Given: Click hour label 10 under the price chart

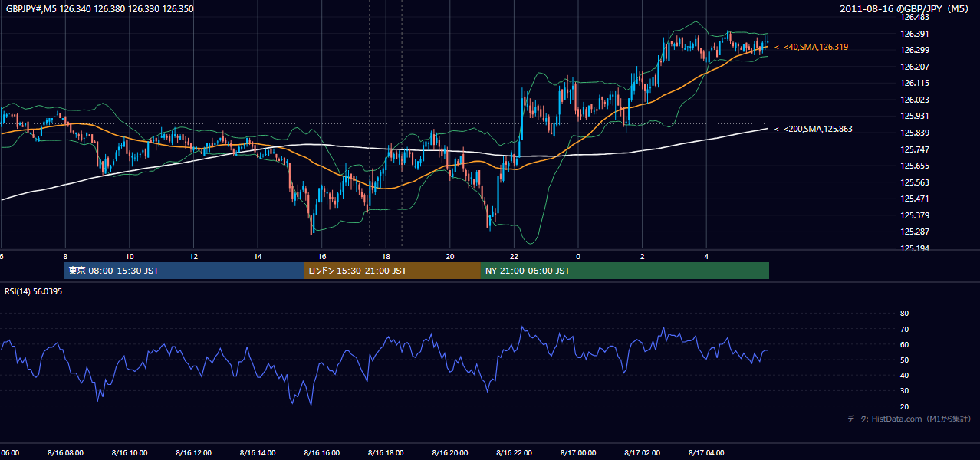Looking at the screenshot, I should click(130, 257).
